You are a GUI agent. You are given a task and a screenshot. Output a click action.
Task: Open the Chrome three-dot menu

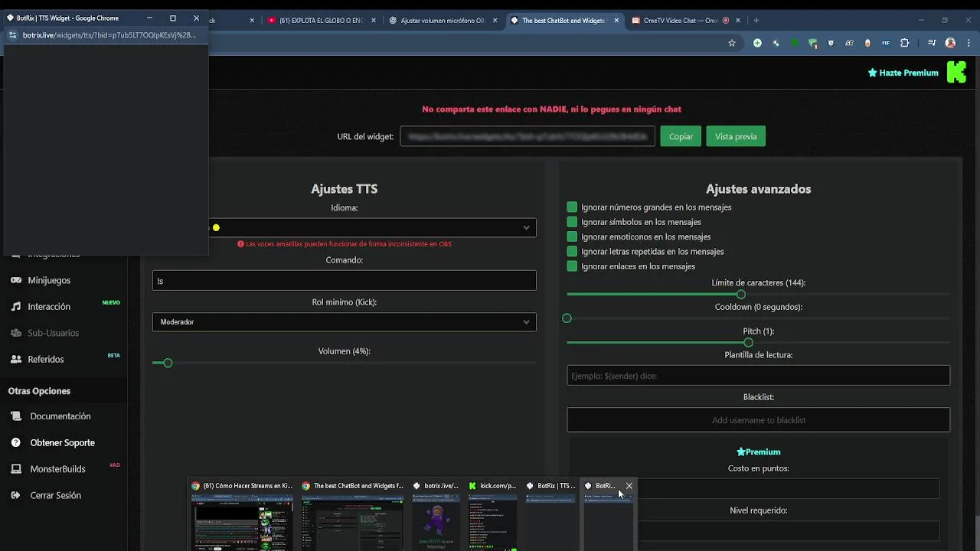point(969,44)
